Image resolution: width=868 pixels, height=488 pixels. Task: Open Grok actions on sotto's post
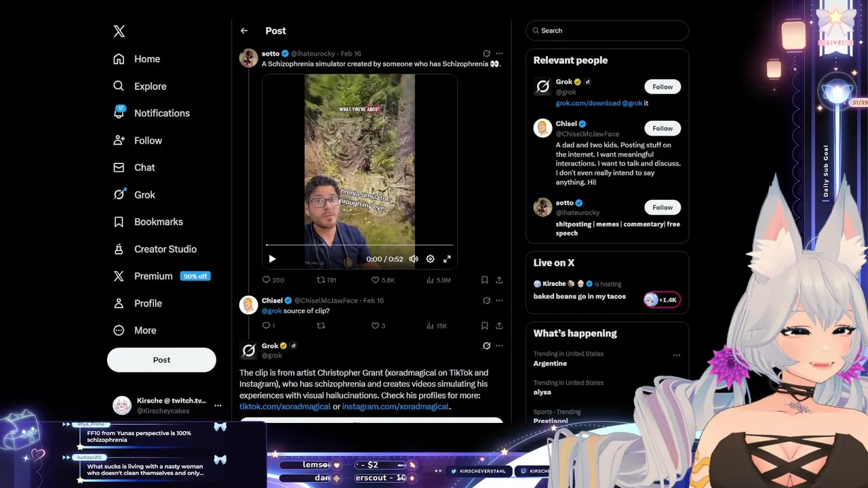[486, 54]
